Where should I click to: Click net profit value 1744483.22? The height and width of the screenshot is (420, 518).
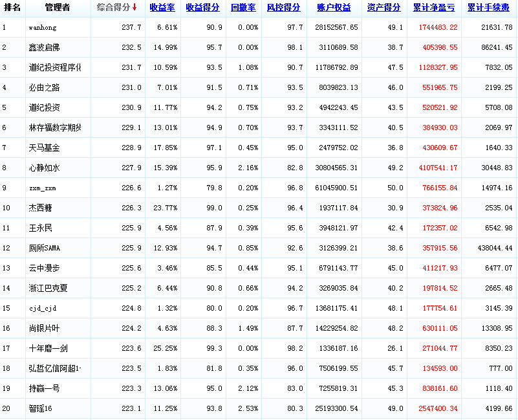pyautogui.click(x=438, y=27)
